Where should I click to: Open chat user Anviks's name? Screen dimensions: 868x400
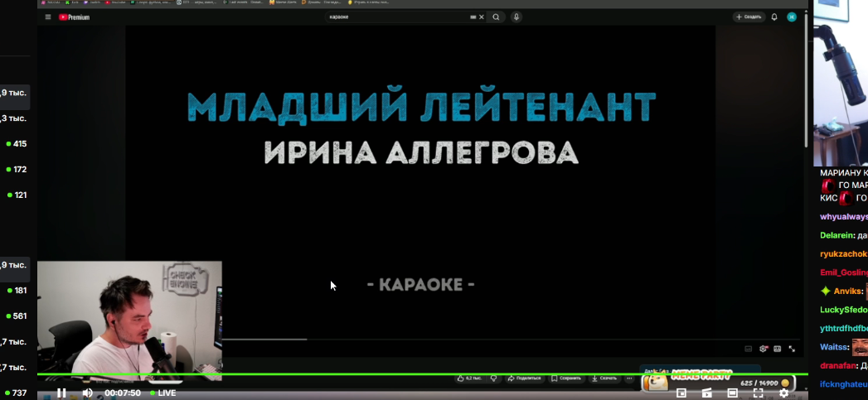847,291
